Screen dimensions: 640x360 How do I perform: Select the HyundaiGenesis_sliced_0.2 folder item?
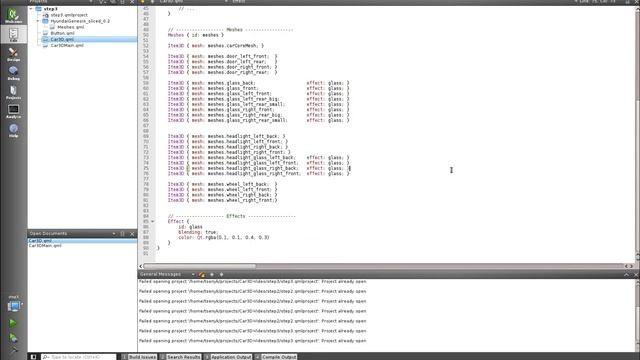click(x=80, y=21)
